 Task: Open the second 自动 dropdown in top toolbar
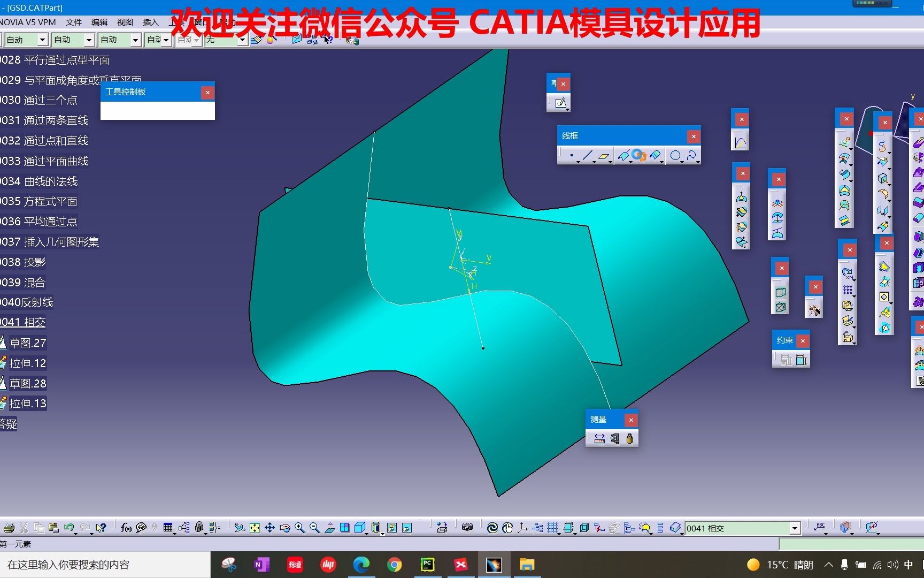click(89, 40)
